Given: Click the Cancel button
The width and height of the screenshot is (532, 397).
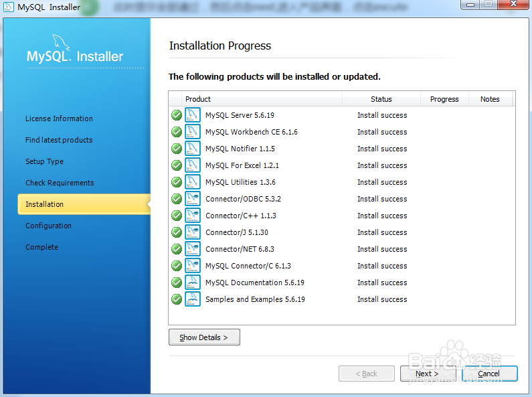Looking at the screenshot, I should 490,374.
